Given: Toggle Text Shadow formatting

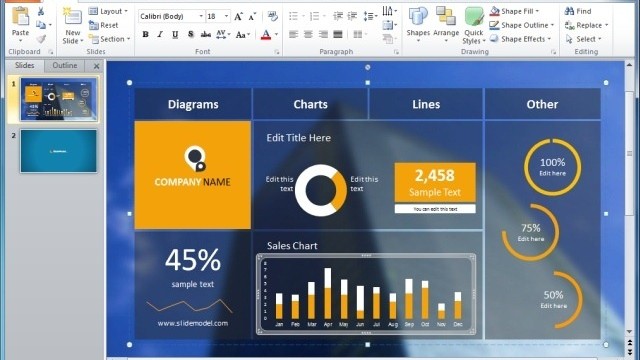Looking at the screenshot, I should (191, 35).
